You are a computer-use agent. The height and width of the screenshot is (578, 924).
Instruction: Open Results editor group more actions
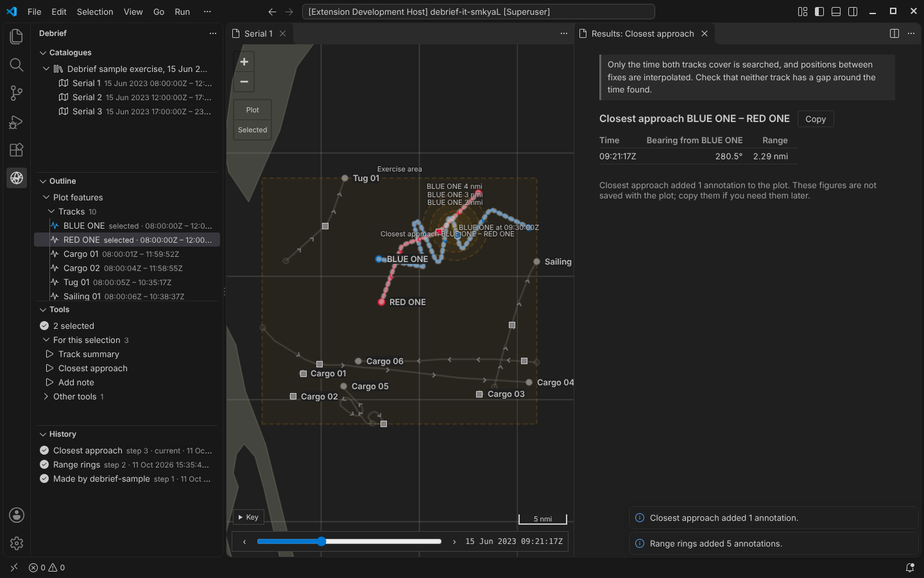911,33
